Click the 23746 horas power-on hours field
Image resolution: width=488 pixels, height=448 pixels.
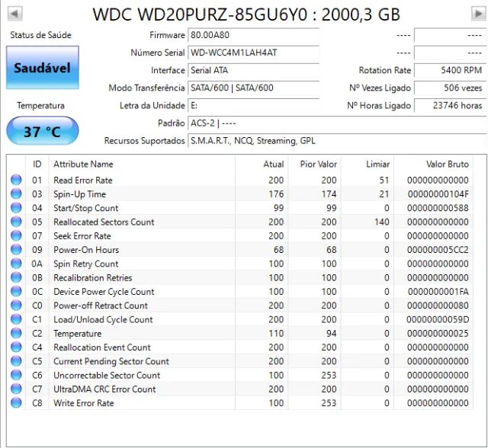[x=450, y=106]
